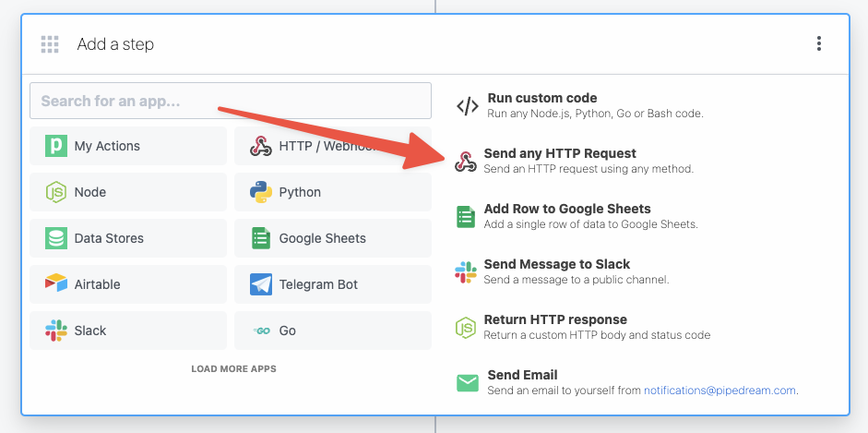
Task: Click 'Send an HTTP request using any method.' text
Action: tap(589, 169)
